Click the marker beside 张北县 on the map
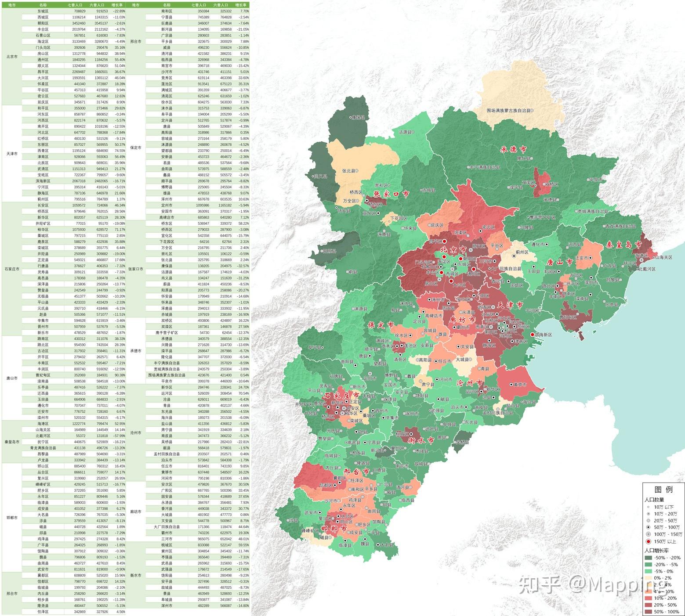The height and width of the screenshot is (616, 685). 357,170
